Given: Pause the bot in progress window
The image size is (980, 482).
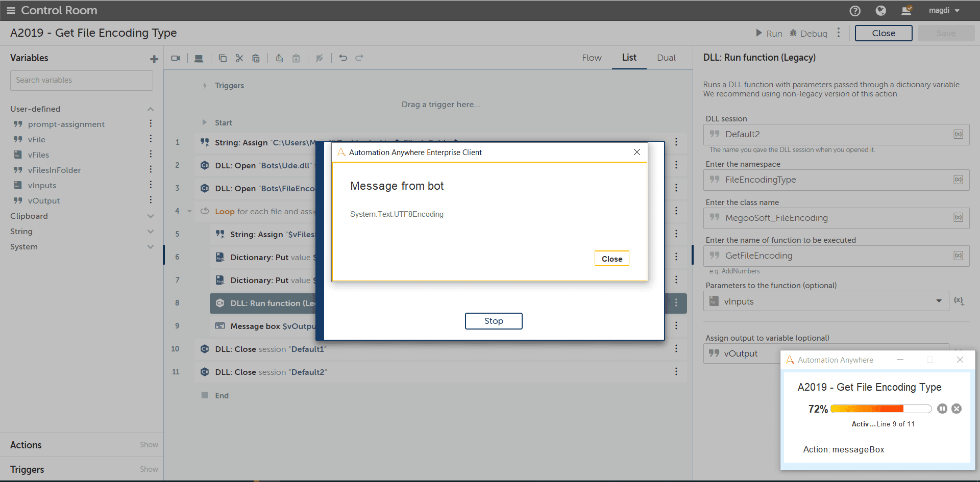Looking at the screenshot, I should tap(942, 409).
